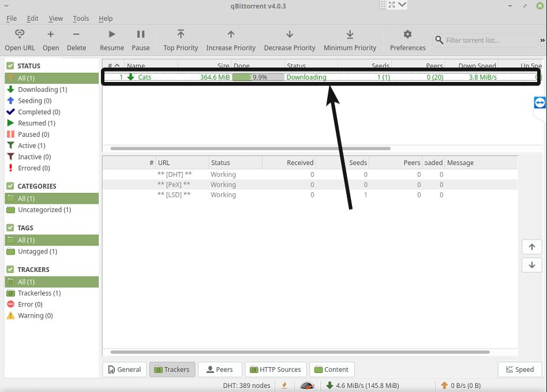Image resolution: width=547 pixels, height=392 pixels.
Task: Click the speed limit speedometer icon
Action: 308,386
